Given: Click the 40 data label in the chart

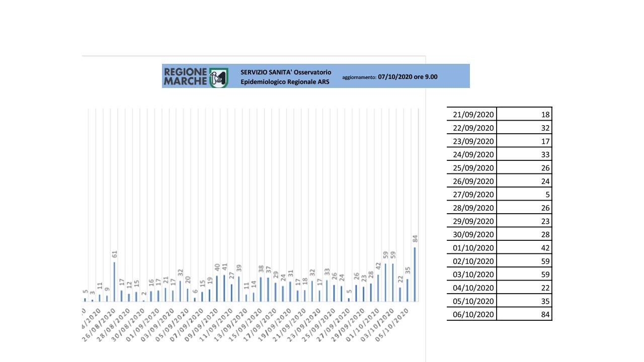Looking at the screenshot, I should tap(217, 267).
